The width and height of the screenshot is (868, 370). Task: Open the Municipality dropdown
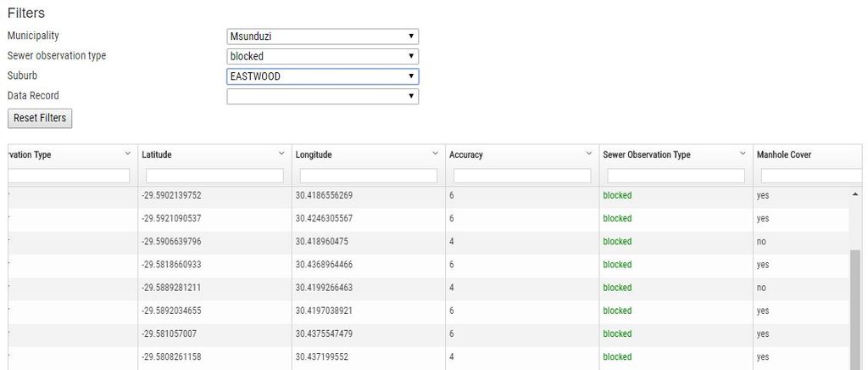322,36
